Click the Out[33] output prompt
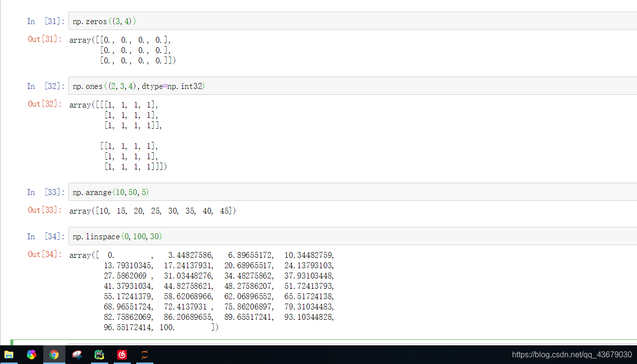The image size is (637, 364). coord(45,210)
